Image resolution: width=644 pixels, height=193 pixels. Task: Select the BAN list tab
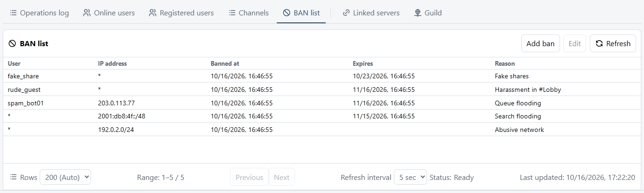(301, 13)
